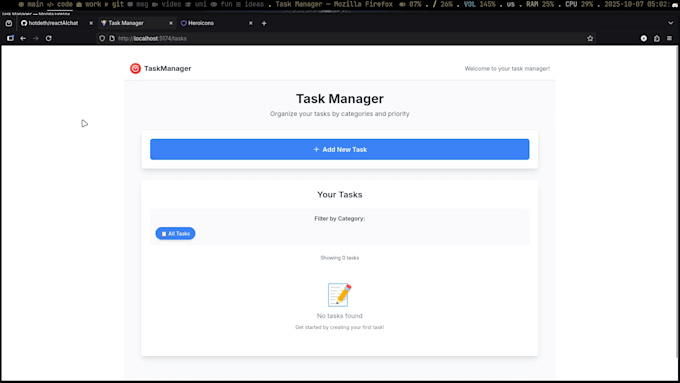This screenshot has width=680, height=383.
Task: Switch to the main workspace in status bar
Action: [x=31, y=4]
